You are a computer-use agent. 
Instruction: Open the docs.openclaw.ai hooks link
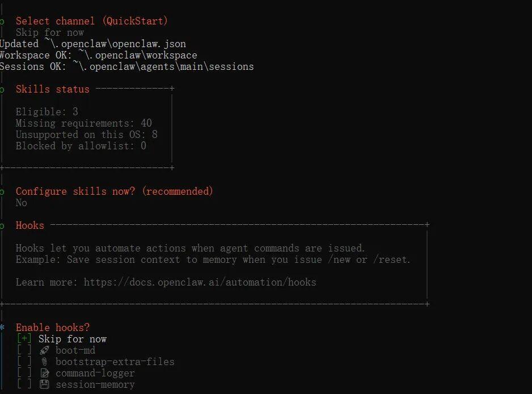point(200,282)
